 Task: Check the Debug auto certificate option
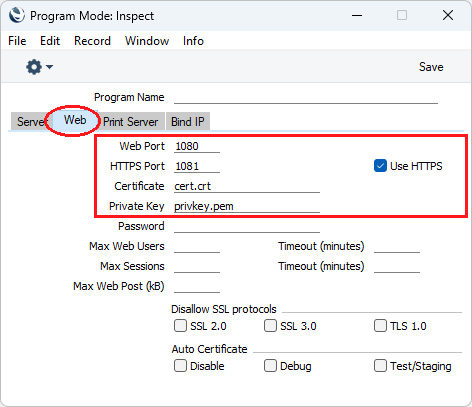[270, 366]
